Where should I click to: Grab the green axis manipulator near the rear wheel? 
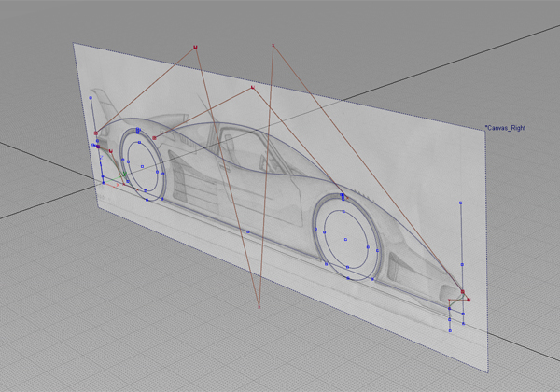pyautogui.click(x=122, y=174)
